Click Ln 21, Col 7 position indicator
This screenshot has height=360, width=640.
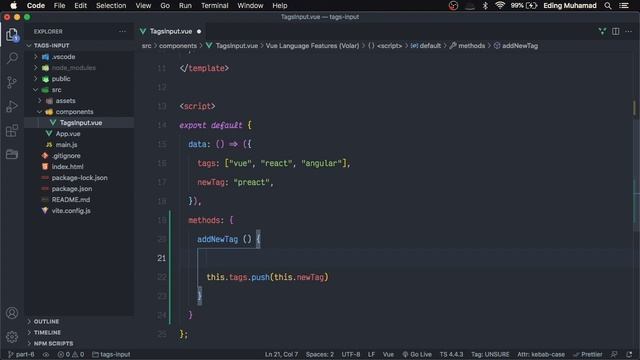coord(281,354)
